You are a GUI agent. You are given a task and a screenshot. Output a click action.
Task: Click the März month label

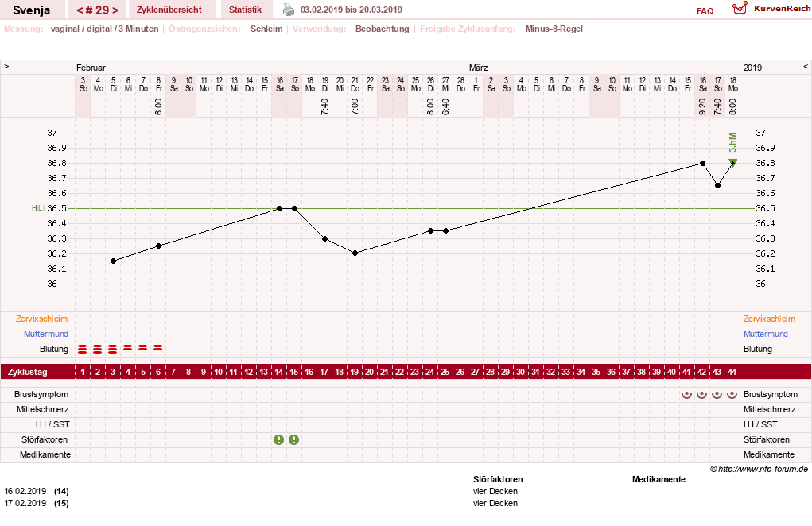(x=479, y=68)
